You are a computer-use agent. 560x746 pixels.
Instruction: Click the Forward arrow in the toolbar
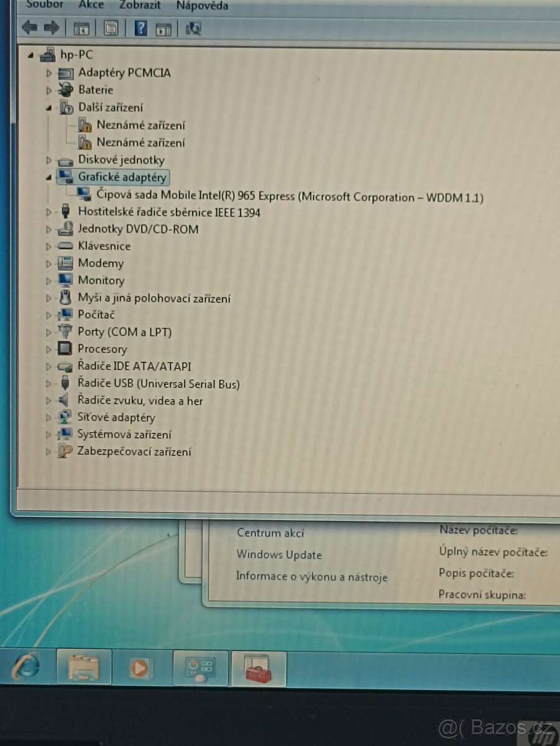point(52,27)
